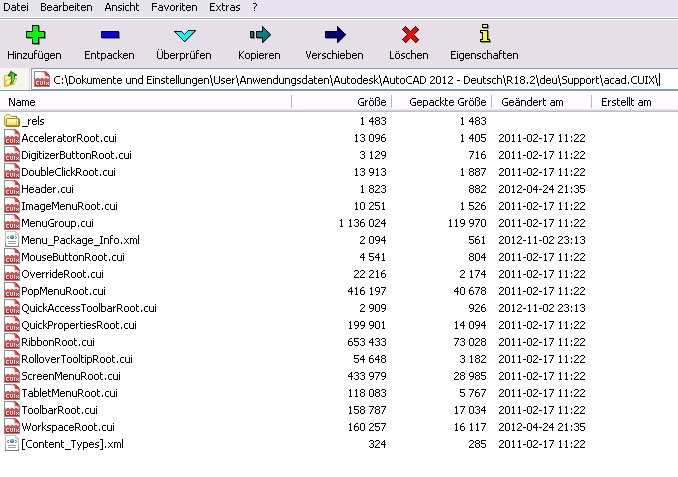Go up one folder level icon
The width and height of the screenshot is (678, 477).
[x=12, y=79]
